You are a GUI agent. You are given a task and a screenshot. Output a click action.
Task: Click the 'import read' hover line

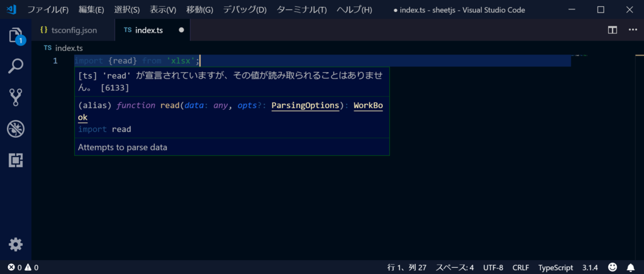[x=104, y=129]
